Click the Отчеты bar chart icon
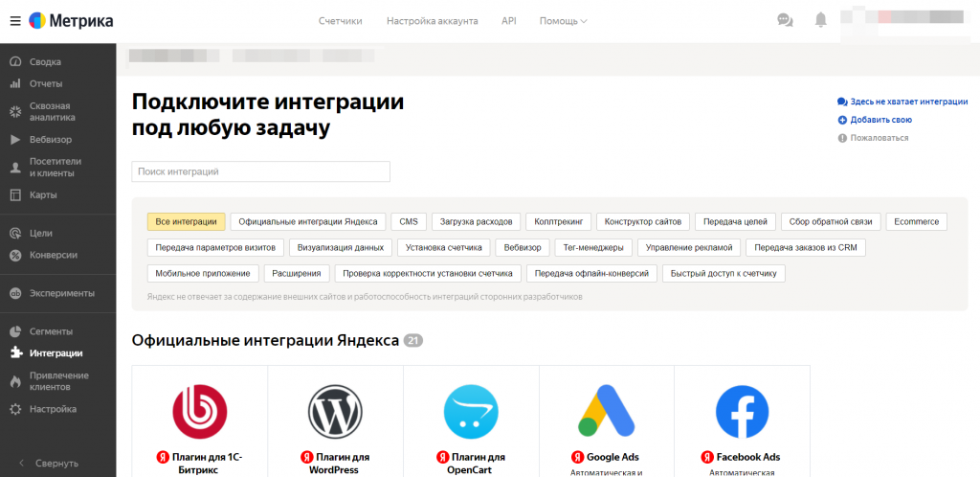This screenshot has width=980, height=477. (16, 83)
